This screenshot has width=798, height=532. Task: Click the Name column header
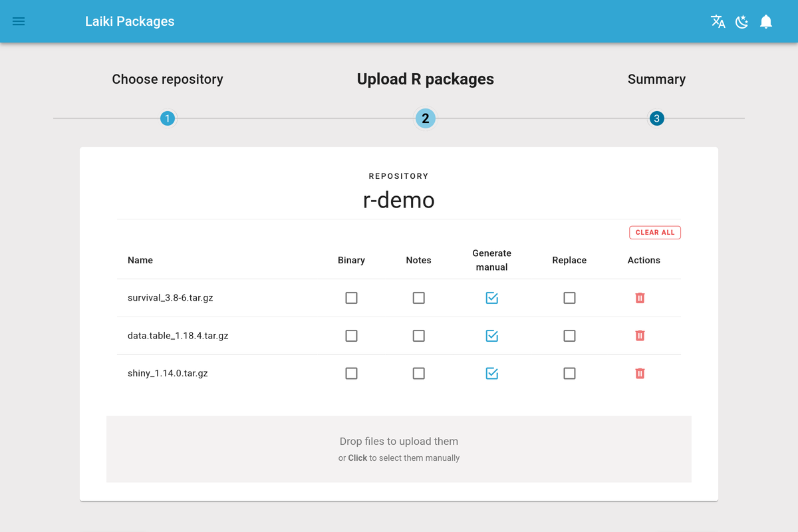coord(140,260)
